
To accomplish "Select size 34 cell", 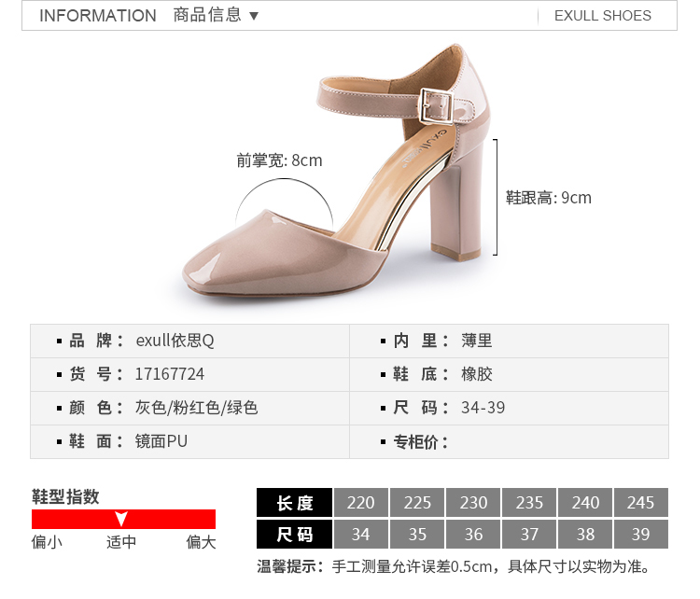I will 361,534.
